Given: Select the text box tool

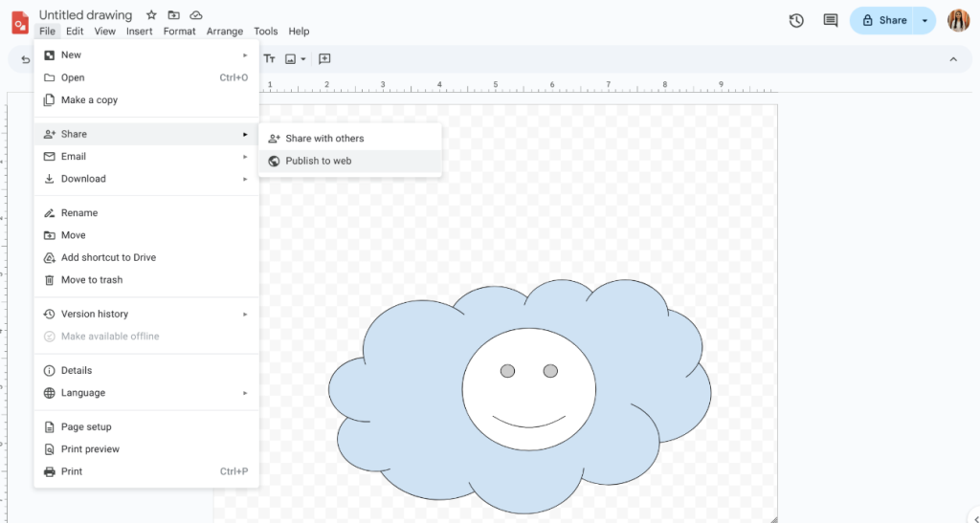Looking at the screenshot, I should [269, 59].
